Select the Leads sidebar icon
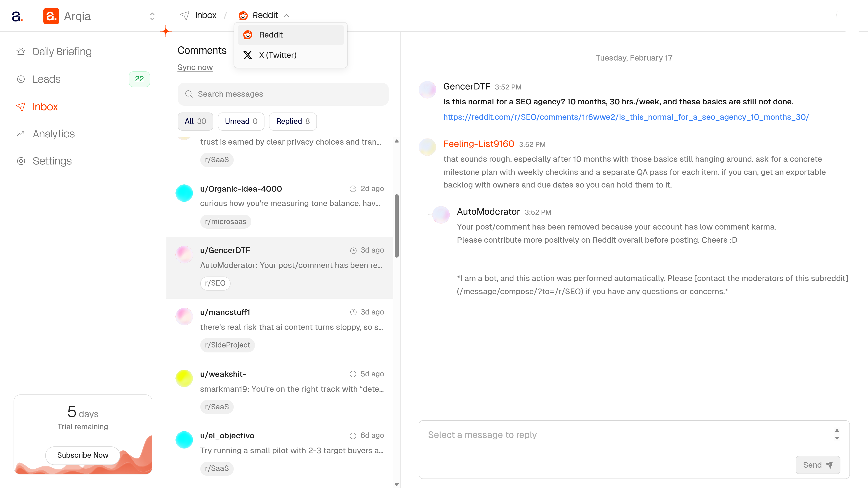Viewport: 868px width, 488px height. [21, 79]
